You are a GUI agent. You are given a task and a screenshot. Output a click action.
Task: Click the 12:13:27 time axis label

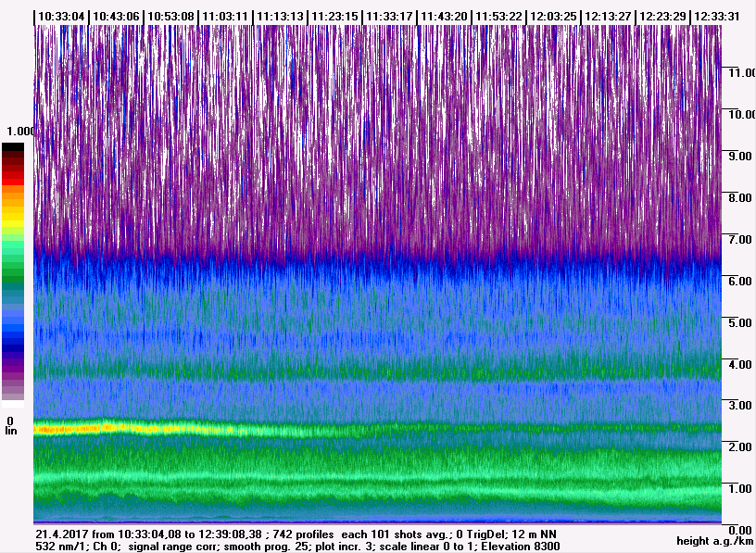coord(608,17)
